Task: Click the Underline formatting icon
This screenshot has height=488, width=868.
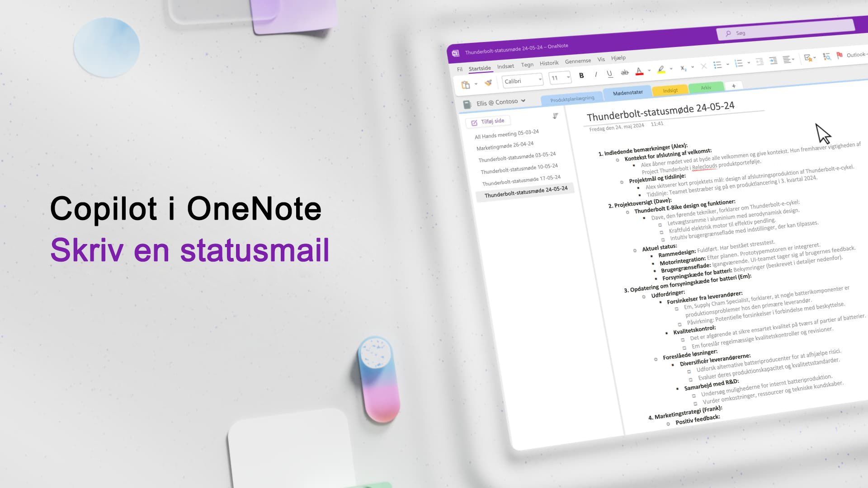Action: pos(609,74)
